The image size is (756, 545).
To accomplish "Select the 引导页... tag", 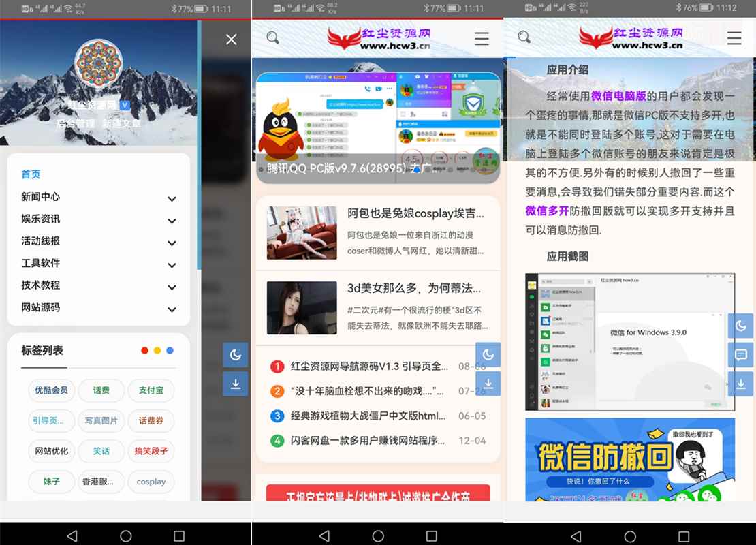I will [x=52, y=420].
